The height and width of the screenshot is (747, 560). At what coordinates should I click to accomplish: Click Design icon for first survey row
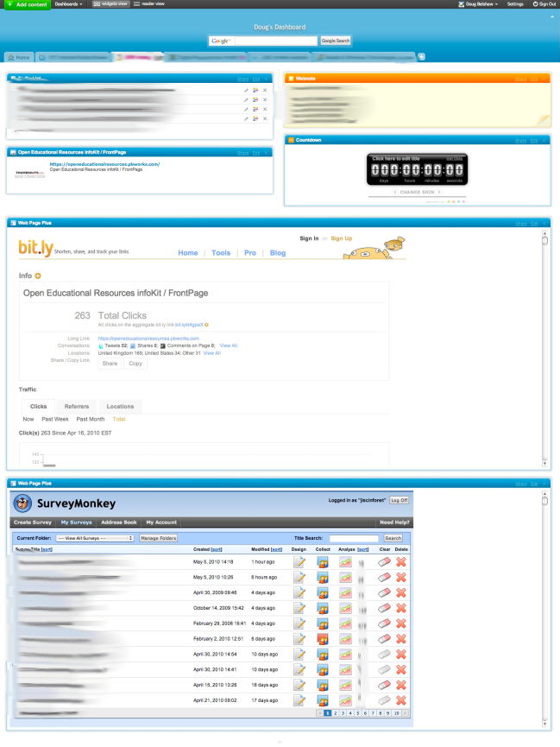(x=299, y=562)
